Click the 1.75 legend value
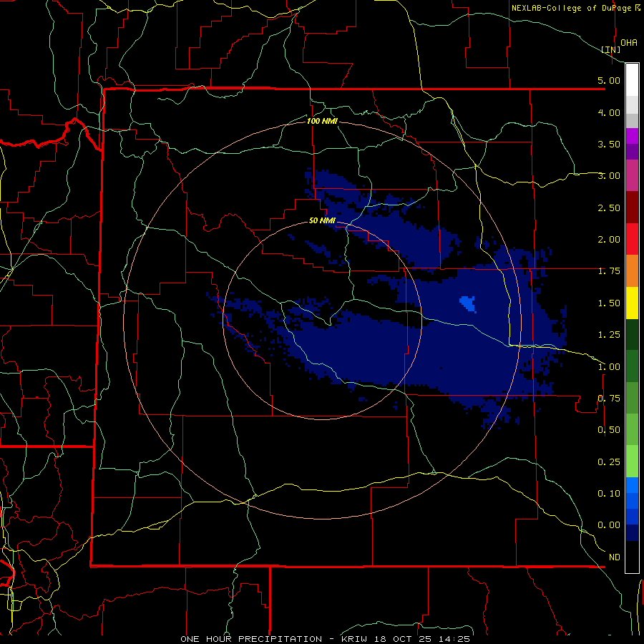This screenshot has width=644, height=644. pos(609,271)
